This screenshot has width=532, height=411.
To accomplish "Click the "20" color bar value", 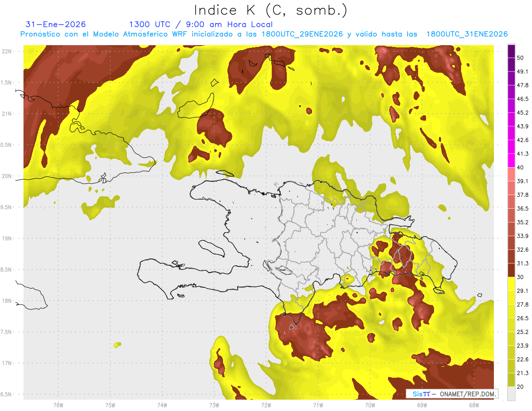I will coord(520,387).
